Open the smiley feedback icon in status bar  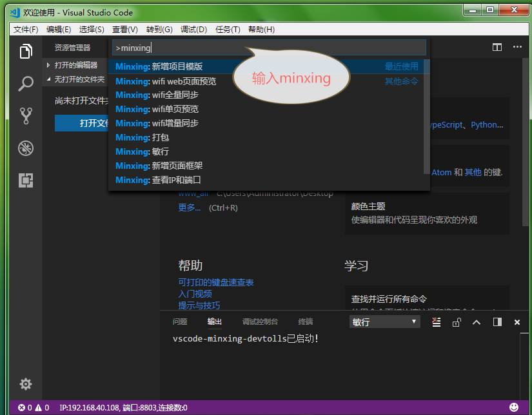514,407
